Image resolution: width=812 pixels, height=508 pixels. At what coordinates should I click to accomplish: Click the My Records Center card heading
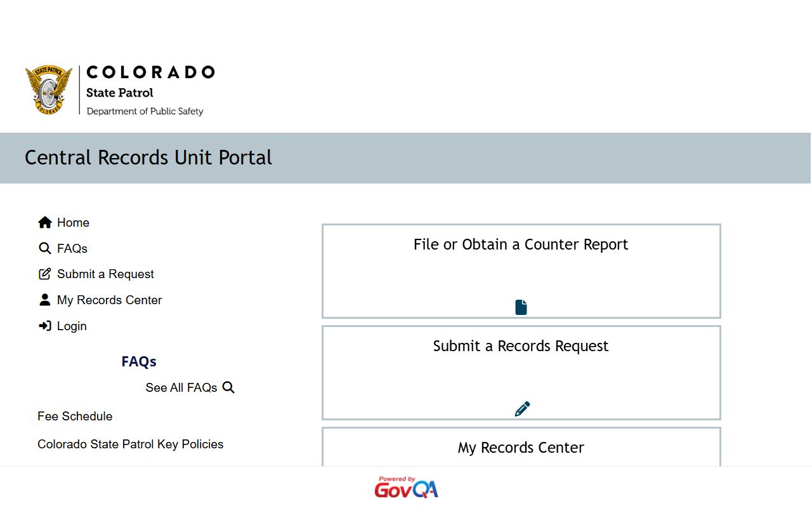(x=521, y=448)
